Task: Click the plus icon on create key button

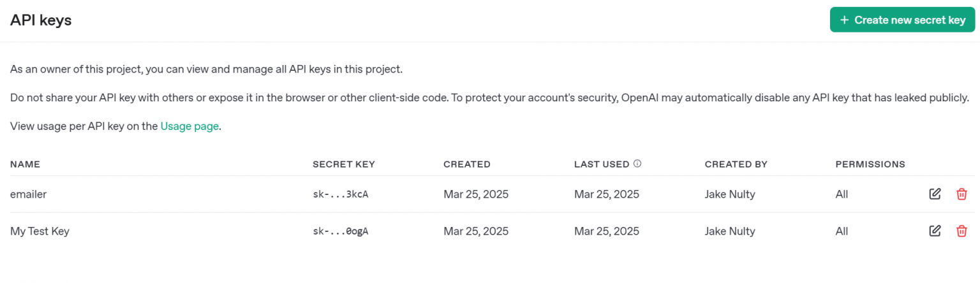Action: (x=844, y=20)
